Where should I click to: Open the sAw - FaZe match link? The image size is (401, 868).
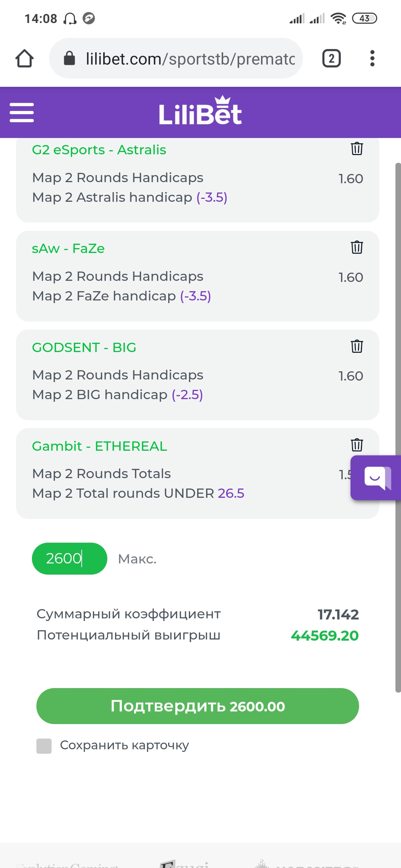pyautogui.click(x=68, y=249)
